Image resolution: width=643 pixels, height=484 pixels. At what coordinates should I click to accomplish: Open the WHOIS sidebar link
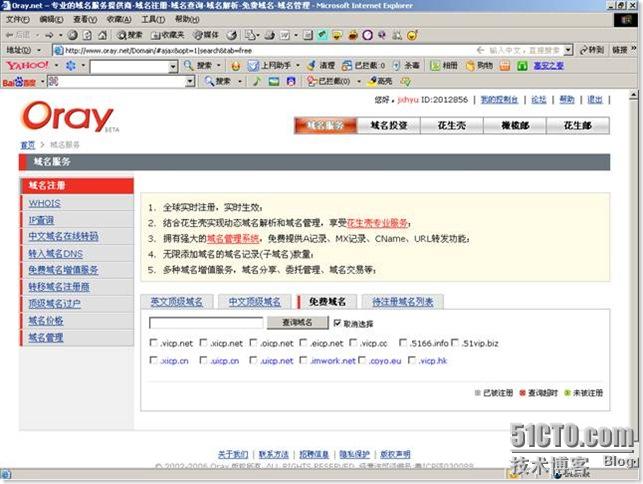point(44,203)
